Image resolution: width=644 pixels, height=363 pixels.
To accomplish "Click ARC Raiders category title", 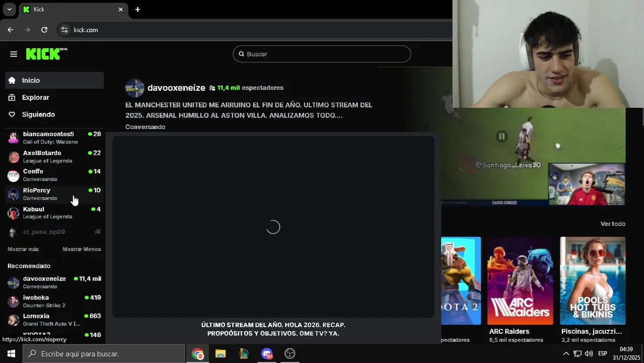I will pos(509,331).
